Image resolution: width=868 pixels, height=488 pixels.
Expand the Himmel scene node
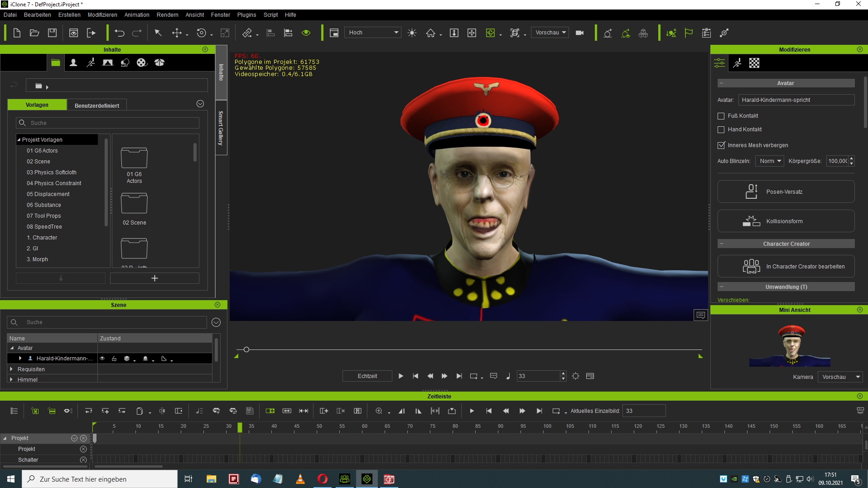tap(11, 379)
